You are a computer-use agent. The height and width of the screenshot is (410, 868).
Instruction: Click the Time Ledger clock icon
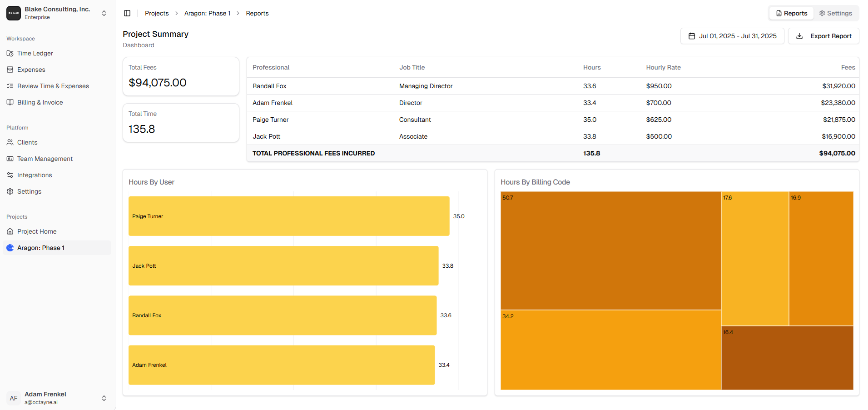pos(10,53)
